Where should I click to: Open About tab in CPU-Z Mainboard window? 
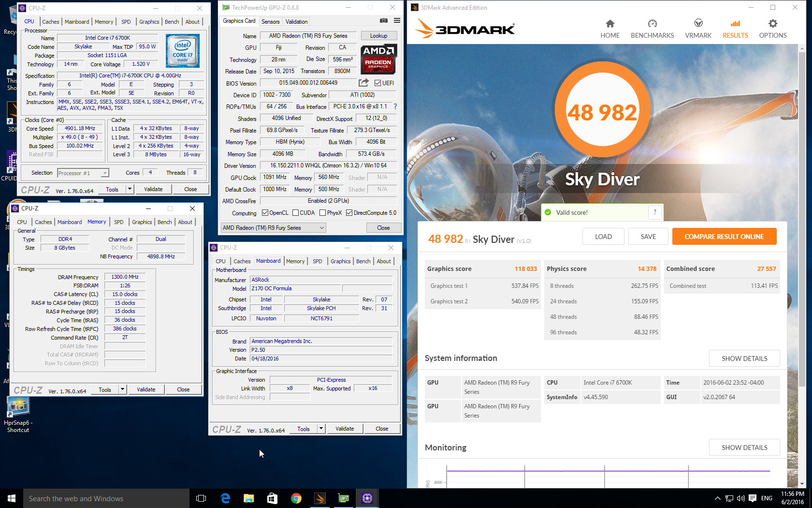[x=384, y=261]
